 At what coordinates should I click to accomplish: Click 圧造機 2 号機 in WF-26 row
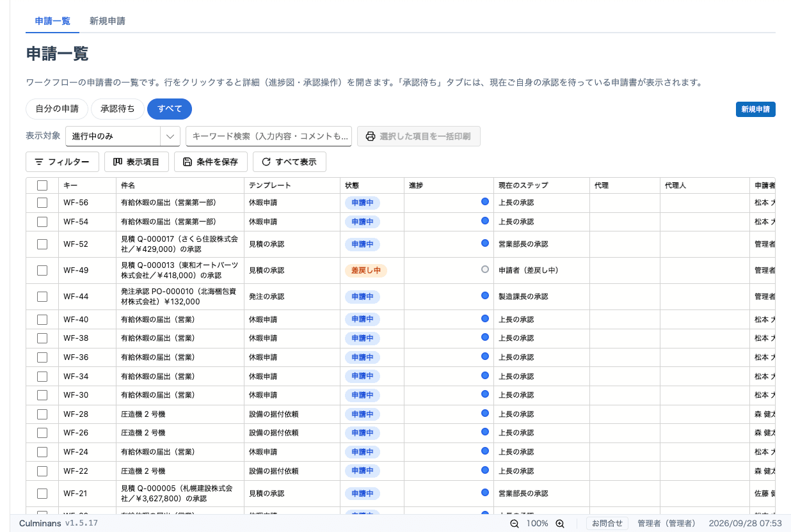coord(143,434)
